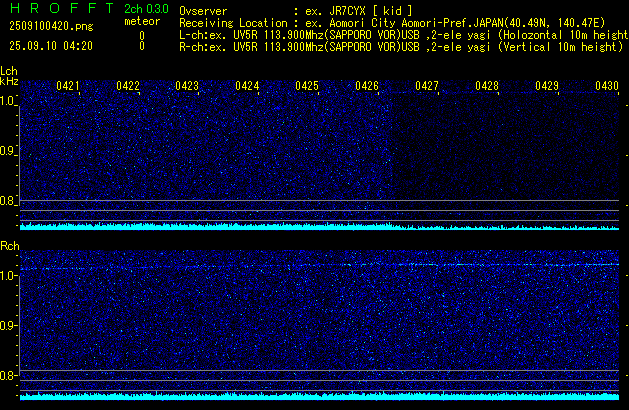This screenshot has width=629, height=410.
Task: Click the Lch cyan power level strip
Action: click(319, 227)
